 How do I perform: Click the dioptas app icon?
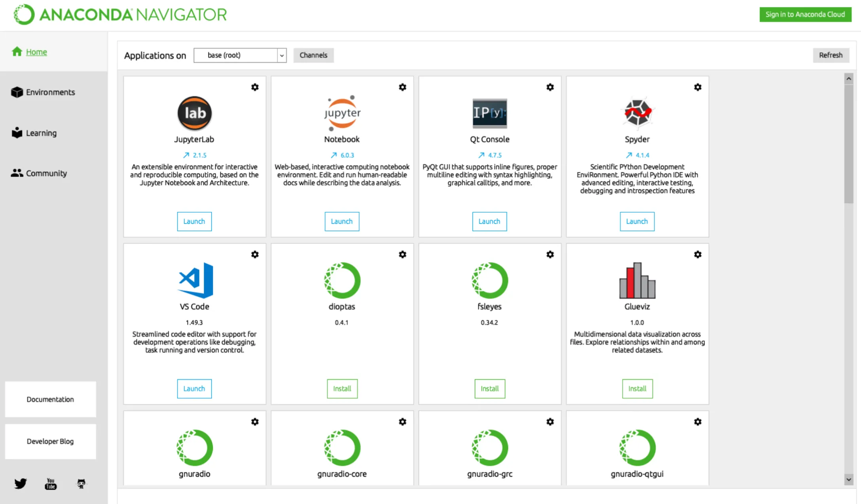point(342,280)
